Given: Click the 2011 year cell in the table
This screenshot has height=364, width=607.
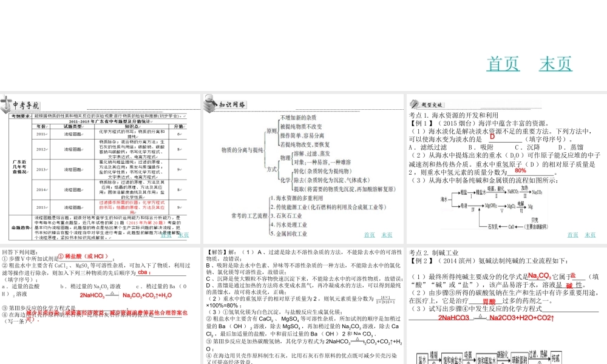Looking at the screenshot, I should pos(41,134).
